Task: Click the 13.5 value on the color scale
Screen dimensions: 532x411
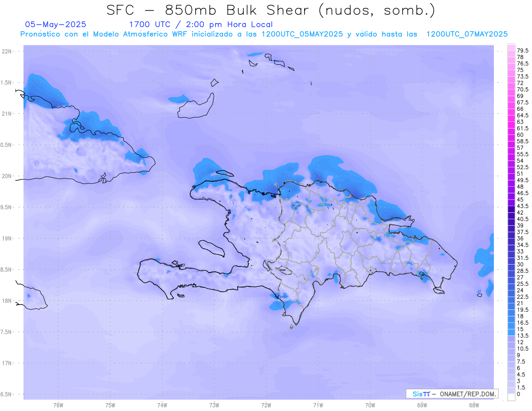Action: pos(523,336)
